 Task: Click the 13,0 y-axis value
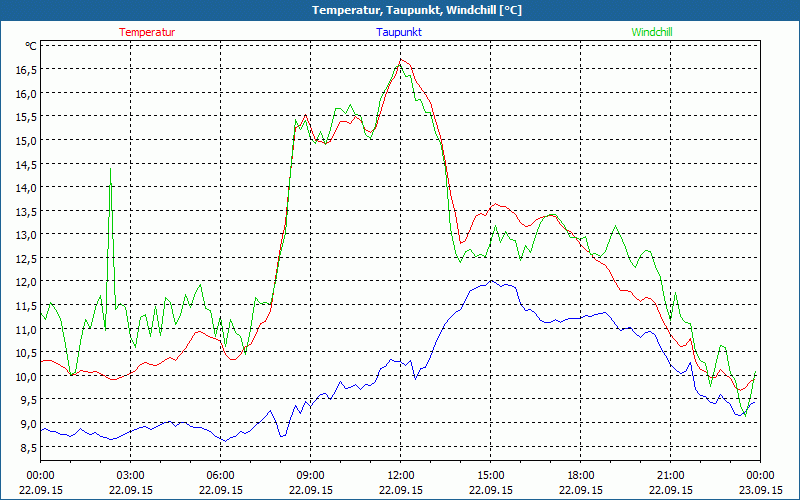(26, 235)
